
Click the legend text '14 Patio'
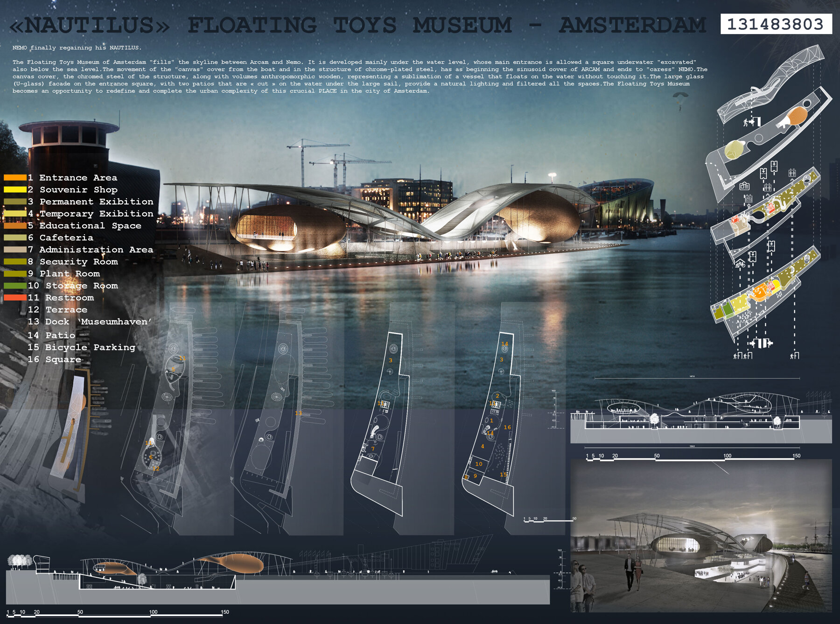click(x=51, y=335)
